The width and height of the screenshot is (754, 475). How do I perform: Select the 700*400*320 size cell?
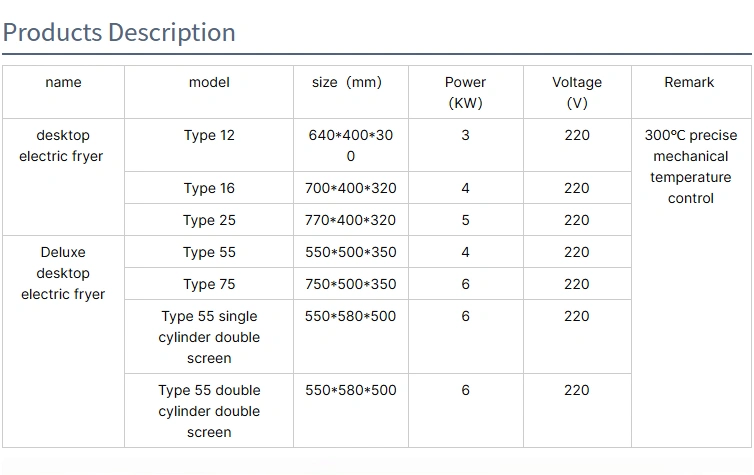[x=350, y=188]
